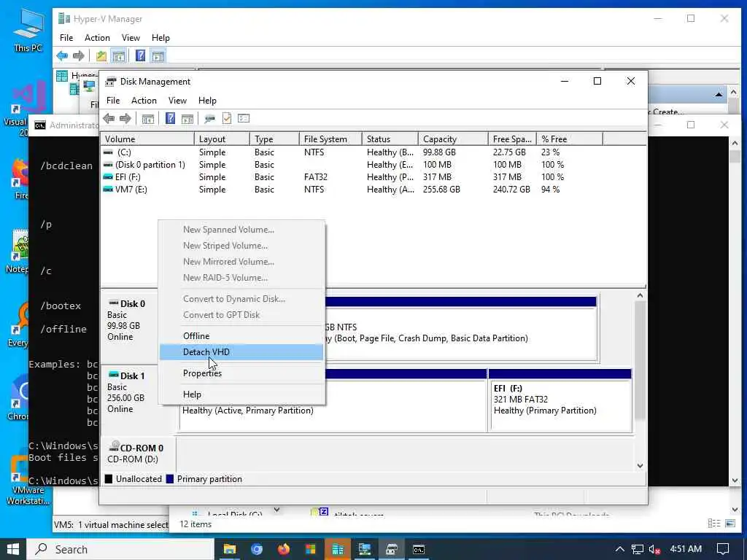Screen dimensions: 747x560
Task: Open Microsoft Store from taskbar
Action: click(x=311, y=549)
